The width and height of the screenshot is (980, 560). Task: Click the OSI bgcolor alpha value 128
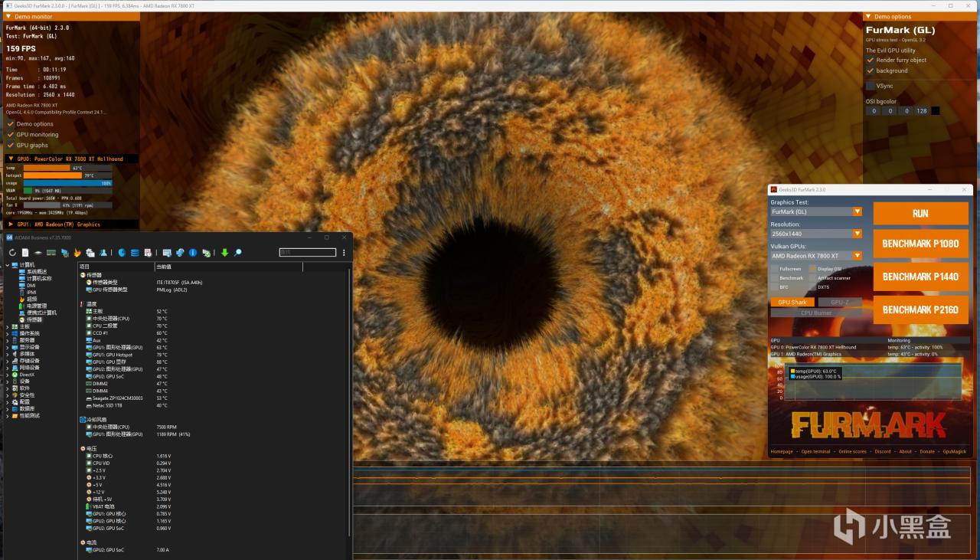tap(921, 111)
